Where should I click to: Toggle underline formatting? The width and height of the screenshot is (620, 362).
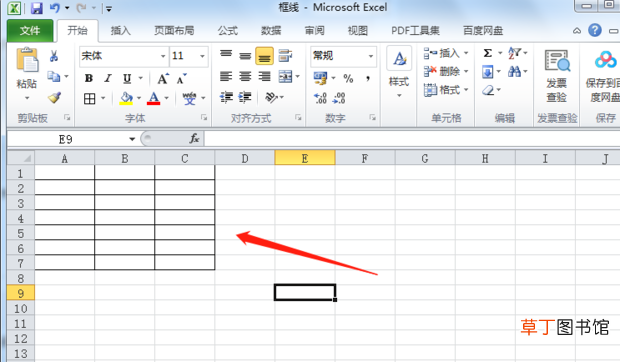[x=127, y=78]
